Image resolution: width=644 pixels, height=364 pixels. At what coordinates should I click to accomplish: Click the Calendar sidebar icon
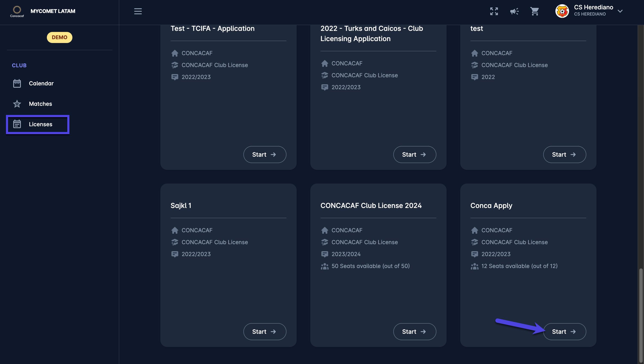click(x=17, y=83)
